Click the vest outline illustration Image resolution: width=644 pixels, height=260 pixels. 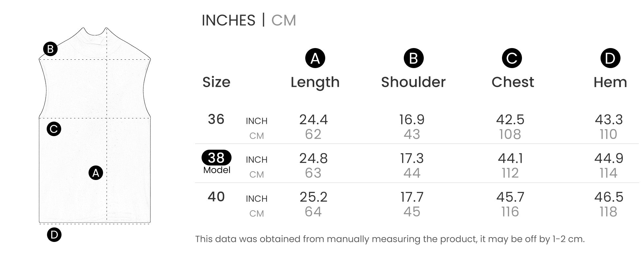95,125
